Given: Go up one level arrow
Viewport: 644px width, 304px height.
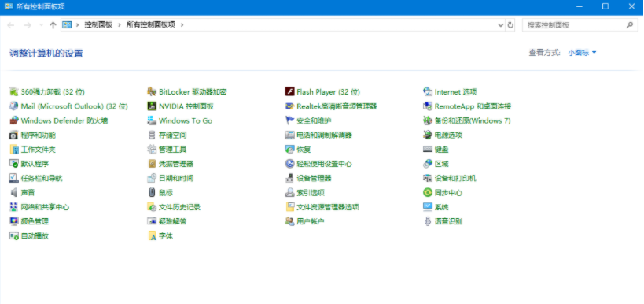Looking at the screenshot, I should tap(53, 25).
